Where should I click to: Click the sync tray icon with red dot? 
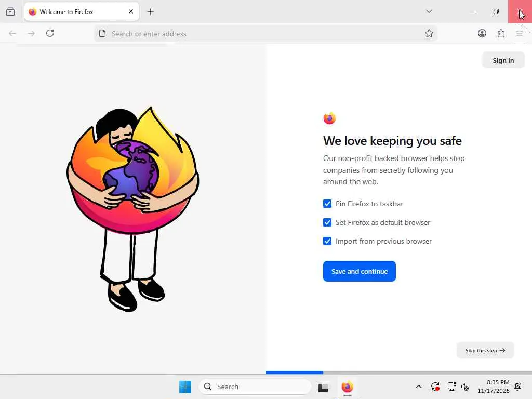point(435,387)
